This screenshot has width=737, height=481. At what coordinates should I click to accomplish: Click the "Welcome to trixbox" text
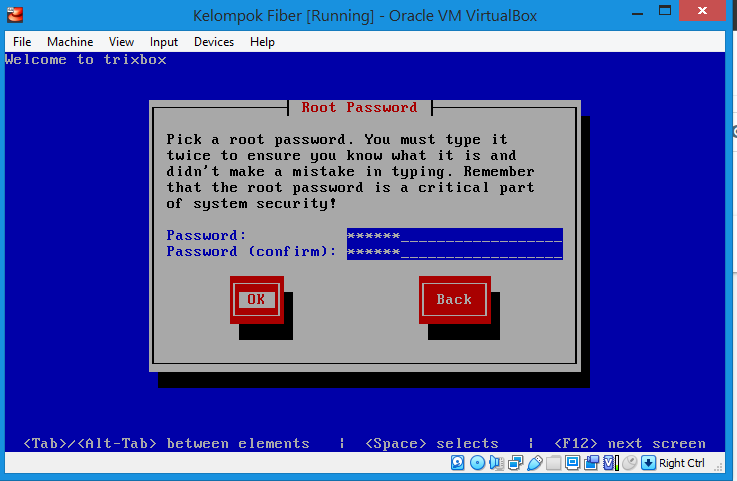click(x=86, y=60)
